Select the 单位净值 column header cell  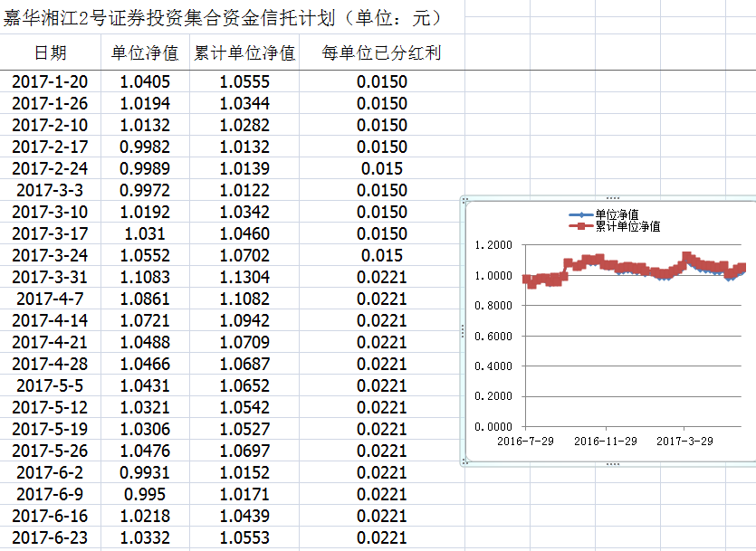[x=145, y=53]
